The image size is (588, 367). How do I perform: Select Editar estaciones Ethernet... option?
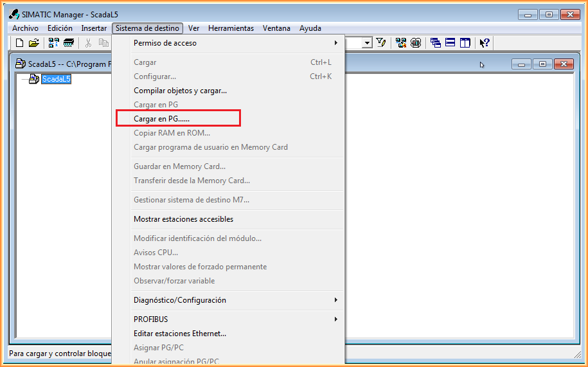[x=180, y=334]
